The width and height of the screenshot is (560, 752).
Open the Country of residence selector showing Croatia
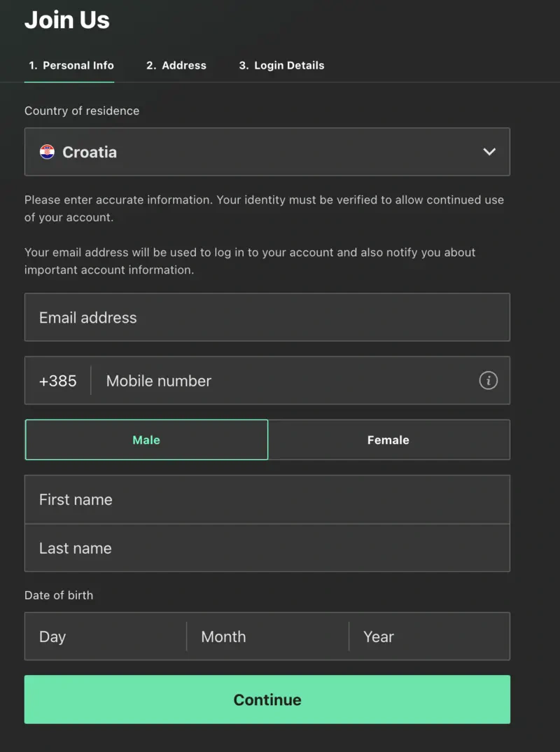click(x=266, y=152)
